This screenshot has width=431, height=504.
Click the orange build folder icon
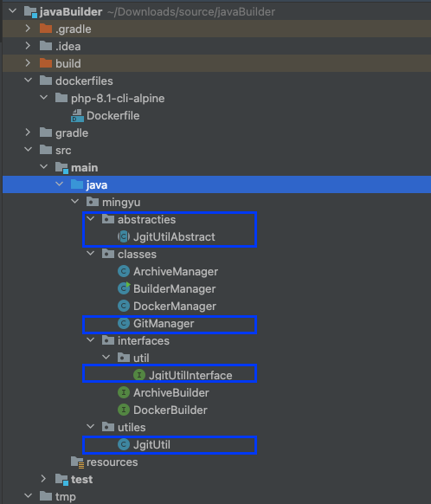pyautogui.click(x=46, y=63)
